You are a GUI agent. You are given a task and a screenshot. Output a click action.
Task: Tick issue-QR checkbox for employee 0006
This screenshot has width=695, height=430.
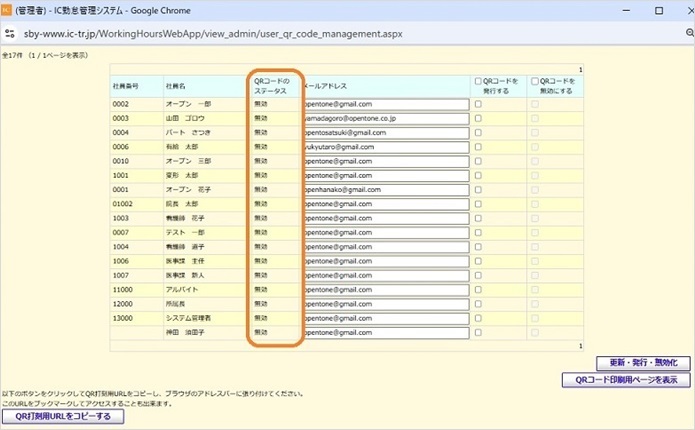[478, 147]
